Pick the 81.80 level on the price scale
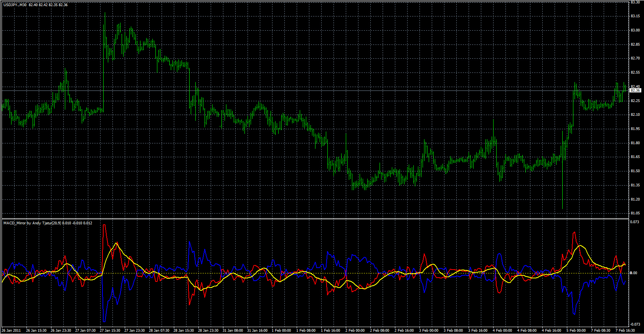This screenshot has width=644, height=334. (x=635, y=143)
